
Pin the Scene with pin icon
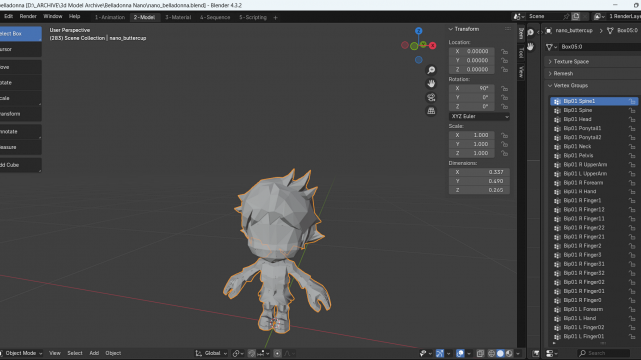[x=566, y=16]
